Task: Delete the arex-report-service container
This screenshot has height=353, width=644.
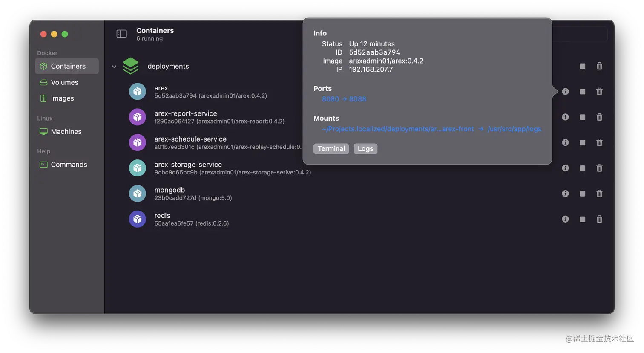Action: point(599,117)
